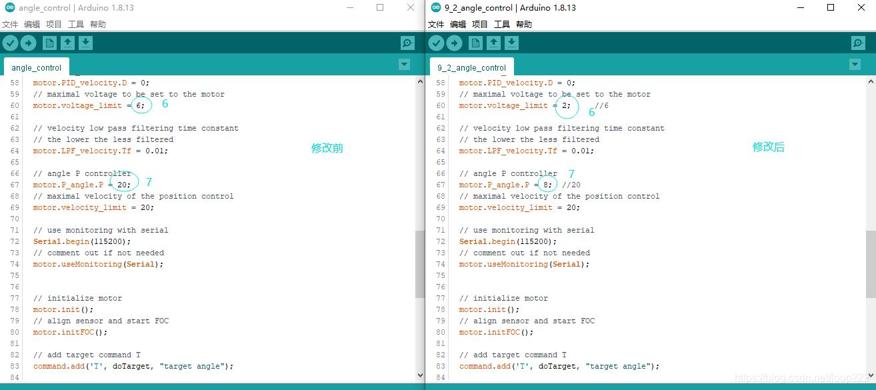Click 'motor.useMonitoring(Serial);' in 9_2_angle_control window
The width and height of the screenshot is (876, 390).
click(525, 264)
